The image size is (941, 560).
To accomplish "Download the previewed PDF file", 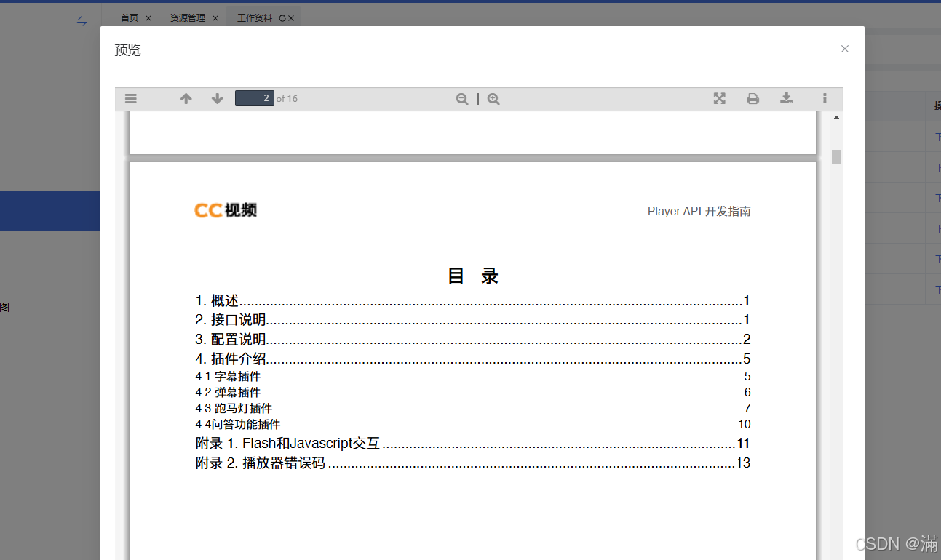I will coord(786,98).
